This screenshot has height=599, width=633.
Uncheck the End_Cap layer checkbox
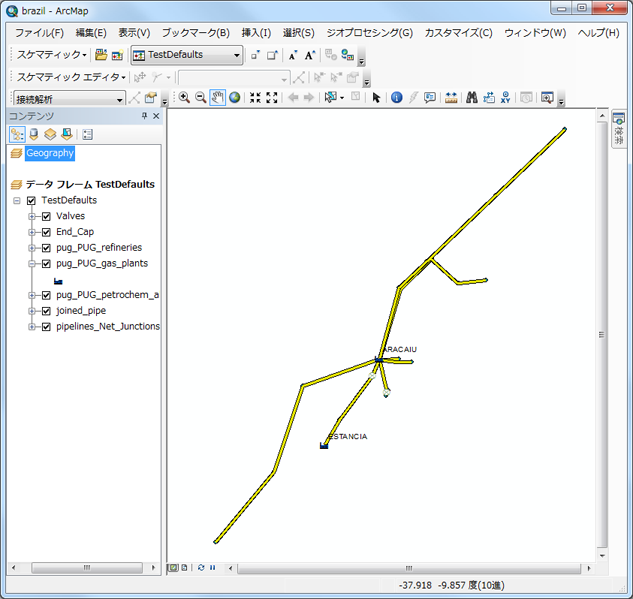click(46, 232)
